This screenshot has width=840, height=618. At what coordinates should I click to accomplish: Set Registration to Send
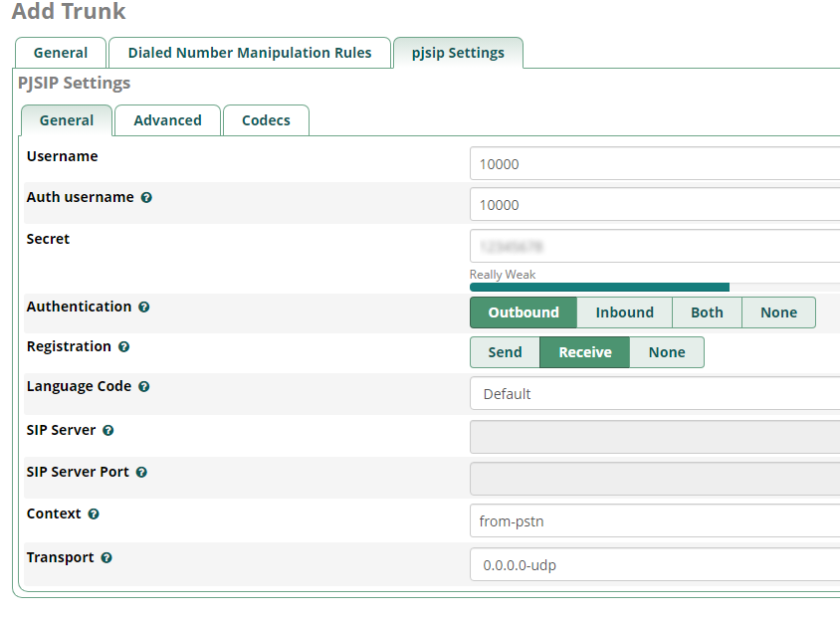[505, 352]
